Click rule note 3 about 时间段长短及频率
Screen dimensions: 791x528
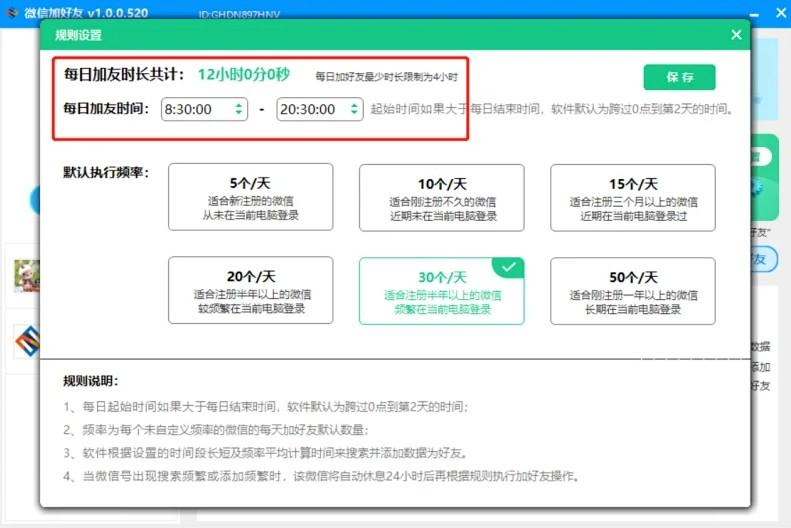(265, 453)
